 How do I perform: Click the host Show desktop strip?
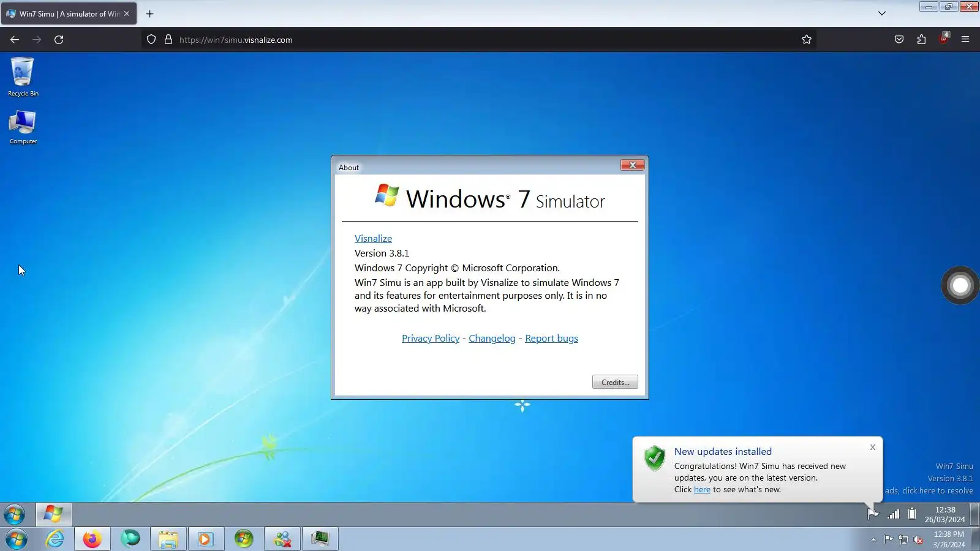tap(975, 539)
